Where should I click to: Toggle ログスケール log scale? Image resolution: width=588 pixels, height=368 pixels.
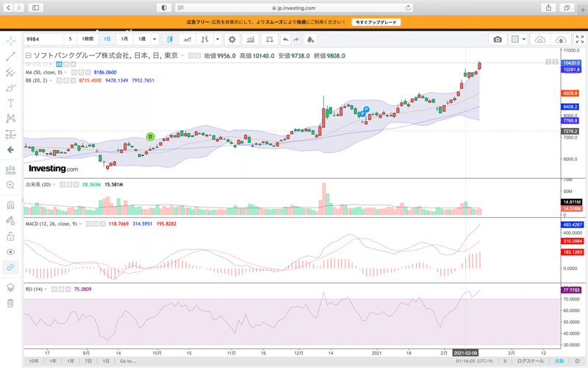[530, 361]
